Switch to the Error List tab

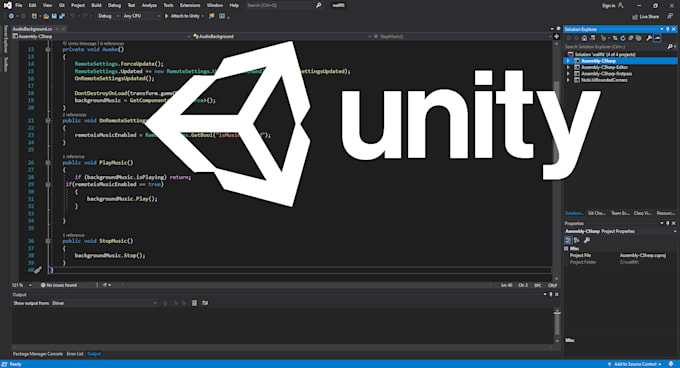point(75,354)
